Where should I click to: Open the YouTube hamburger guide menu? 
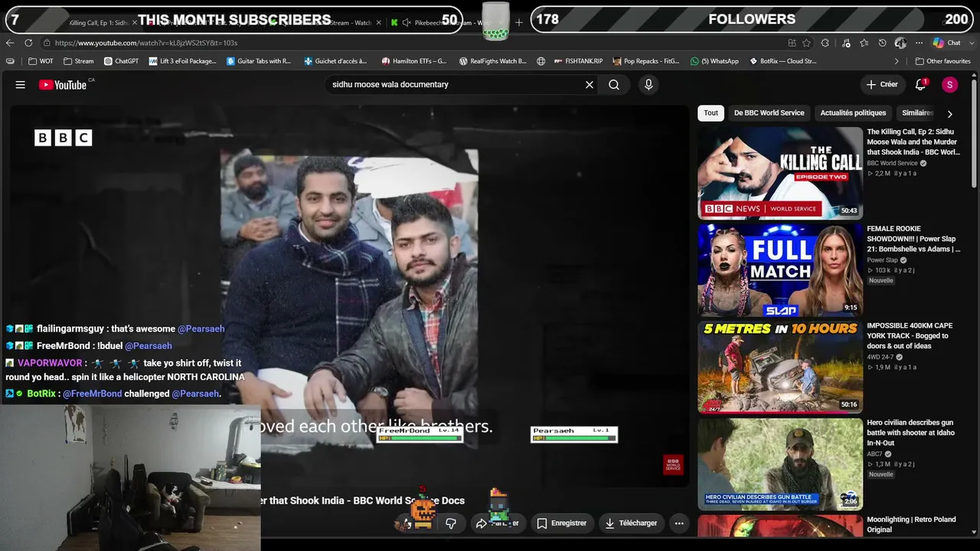pos(21,85)
